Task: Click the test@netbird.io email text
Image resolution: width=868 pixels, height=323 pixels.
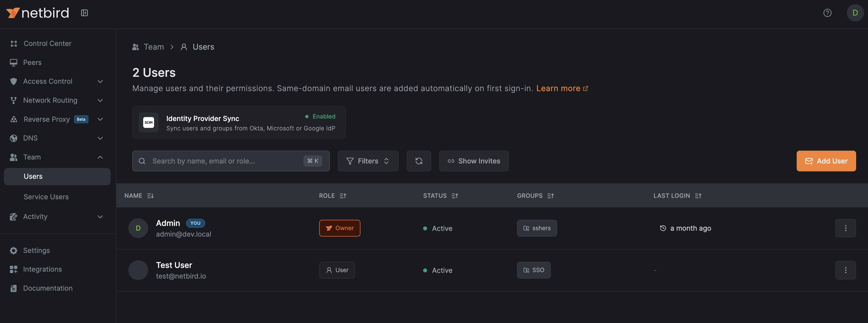Action: tap(181, 276)
